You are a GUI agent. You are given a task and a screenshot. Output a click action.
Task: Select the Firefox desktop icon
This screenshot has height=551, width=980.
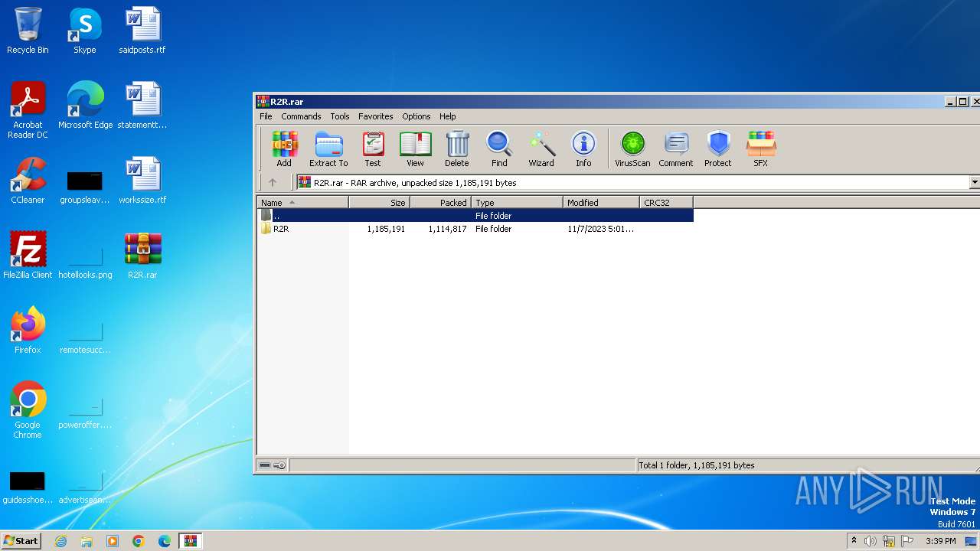[28, 331]
